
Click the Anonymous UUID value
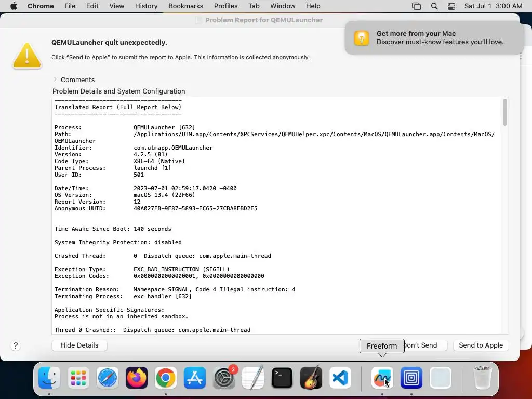[x=195, y=209]
